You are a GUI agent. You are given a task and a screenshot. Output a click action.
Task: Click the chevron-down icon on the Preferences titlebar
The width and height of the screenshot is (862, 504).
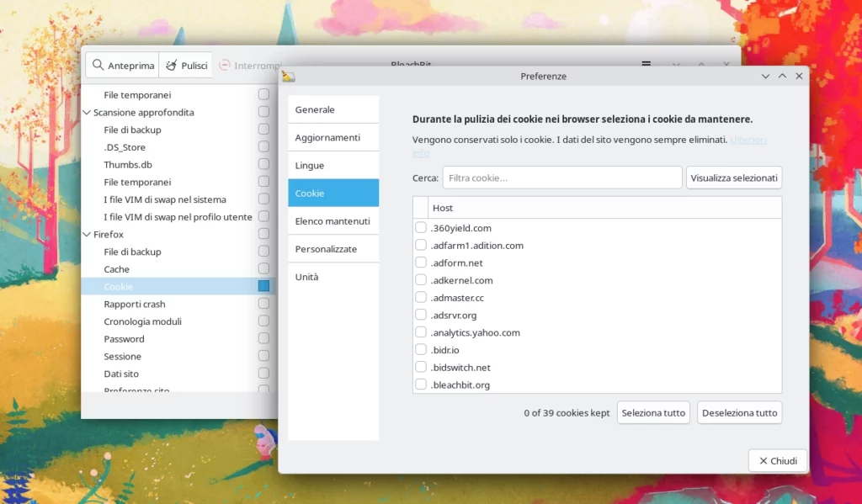[x=765, y=76]
